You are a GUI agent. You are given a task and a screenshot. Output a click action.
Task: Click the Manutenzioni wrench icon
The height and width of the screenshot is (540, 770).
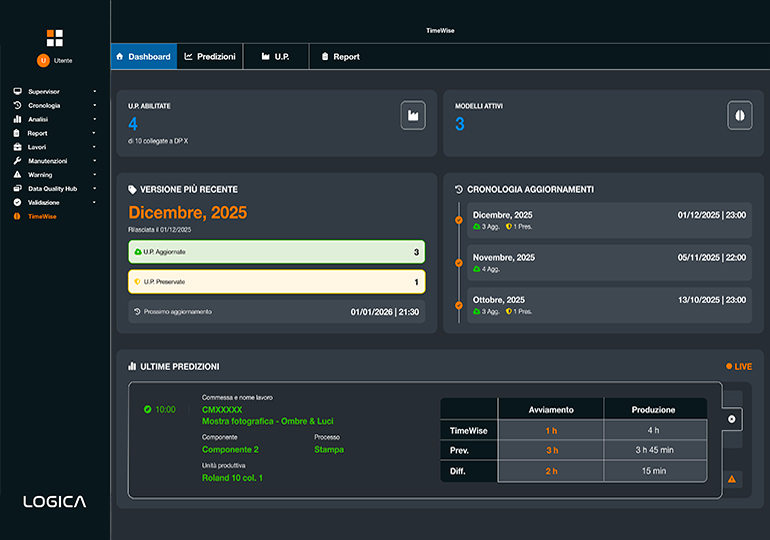coord(17,161)
